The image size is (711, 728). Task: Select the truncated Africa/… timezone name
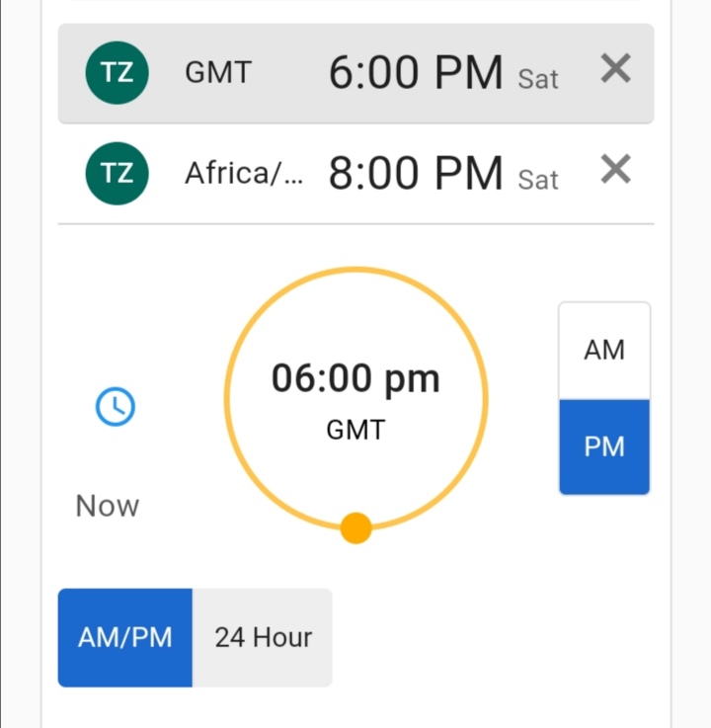click(245, 174)
